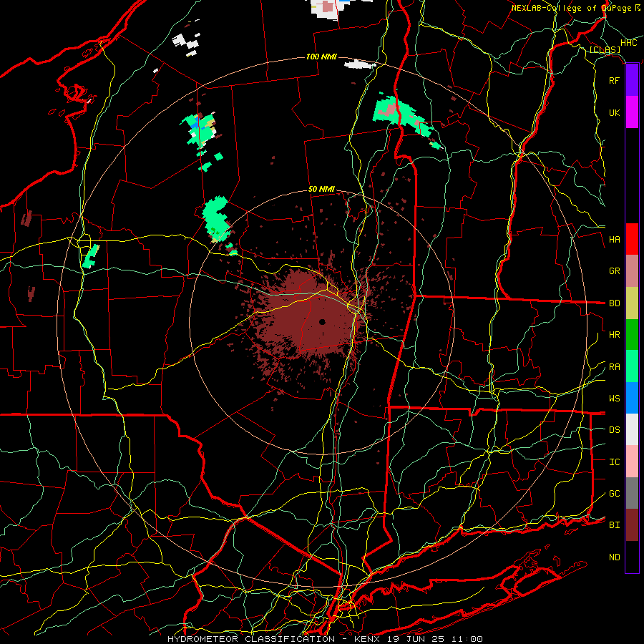Click the 100 NMI range ring label
The height and width of the screenshot is (644, 644).
click(x=321, y=57)
